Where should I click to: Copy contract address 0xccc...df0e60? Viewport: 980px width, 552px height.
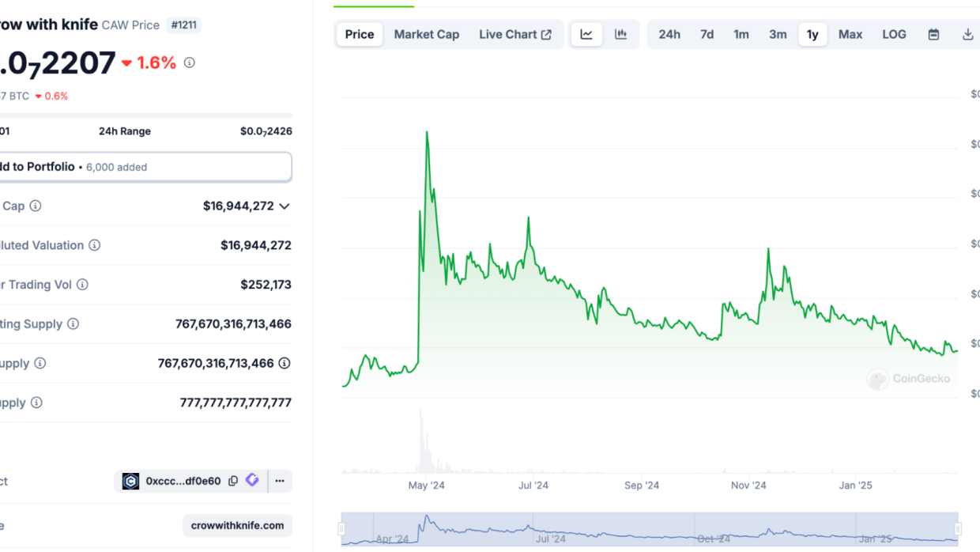tap(233, 481)
